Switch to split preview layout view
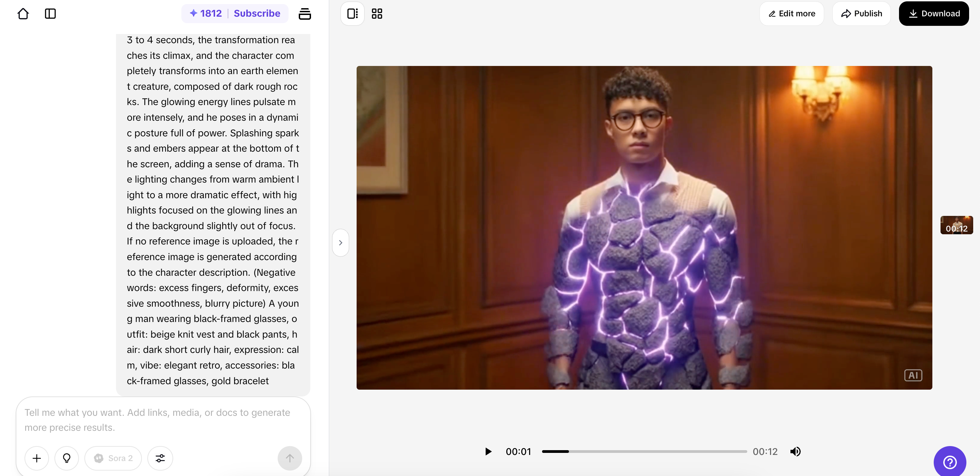The image size is (980, 476). (352, 14)
